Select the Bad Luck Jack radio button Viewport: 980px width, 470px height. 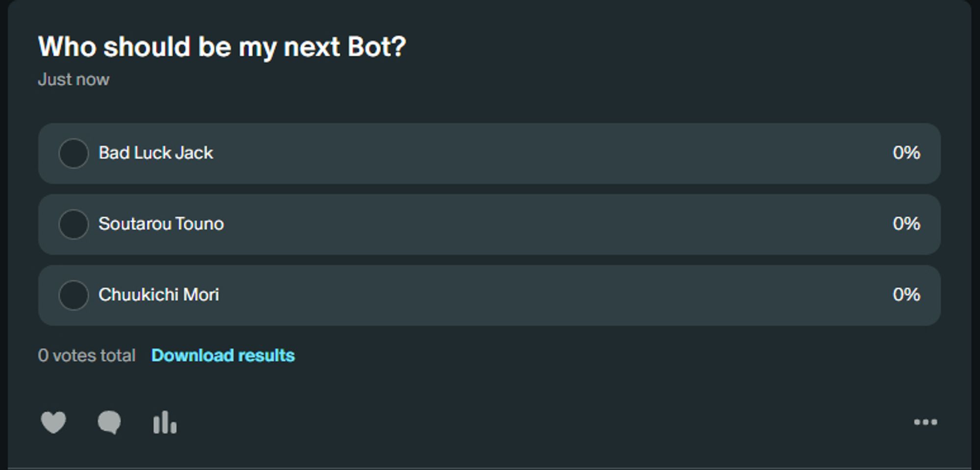coord(73,153)
